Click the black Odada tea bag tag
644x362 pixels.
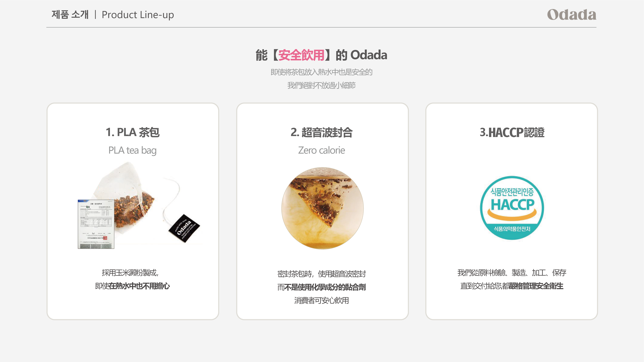(184, 228)
